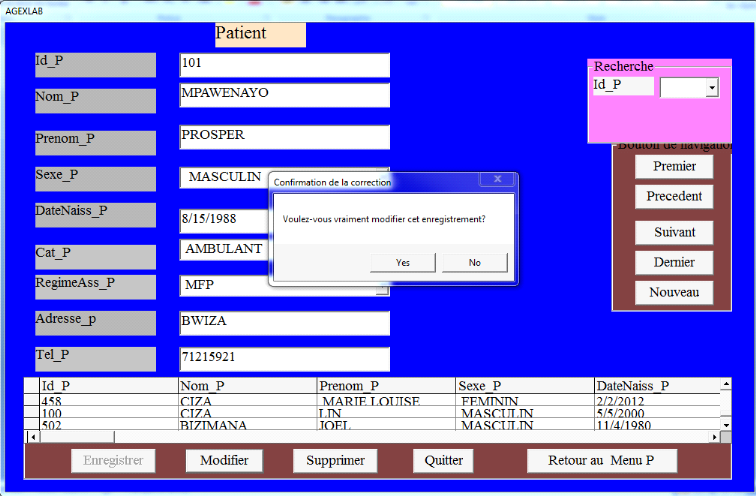Click the Id_P label in Recherche box
This screenshot has width=756, height=496.
click(623, 86)
